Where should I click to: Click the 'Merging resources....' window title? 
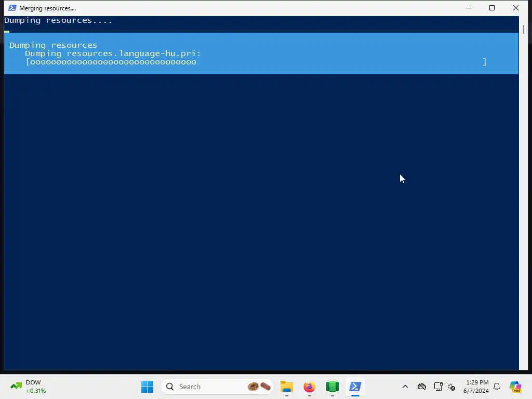tap(47, 8)
